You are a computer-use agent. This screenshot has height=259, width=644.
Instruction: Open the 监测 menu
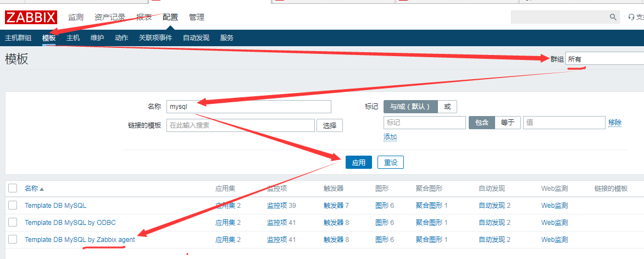(76, 17)
